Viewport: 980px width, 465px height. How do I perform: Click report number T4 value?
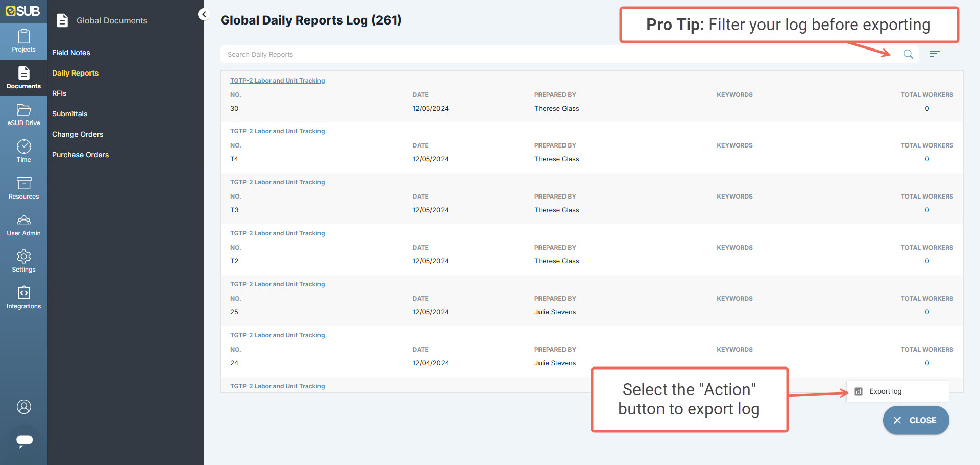tap(234, 159)
